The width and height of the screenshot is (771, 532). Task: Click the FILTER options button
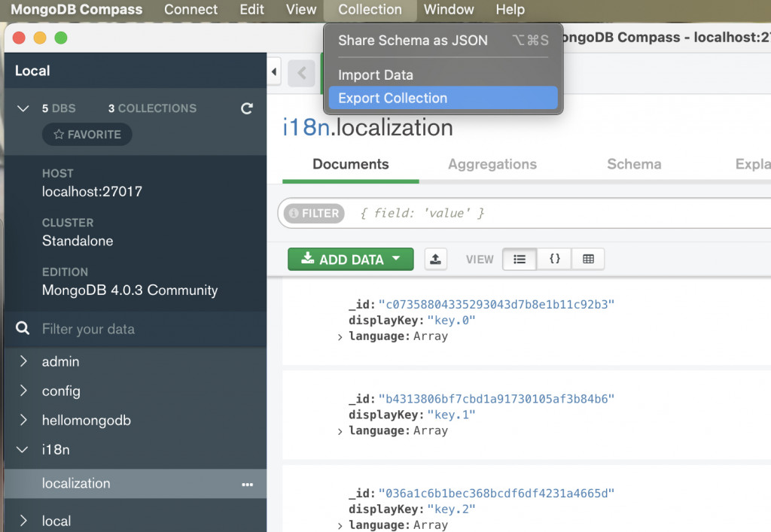tap(314, 213)
